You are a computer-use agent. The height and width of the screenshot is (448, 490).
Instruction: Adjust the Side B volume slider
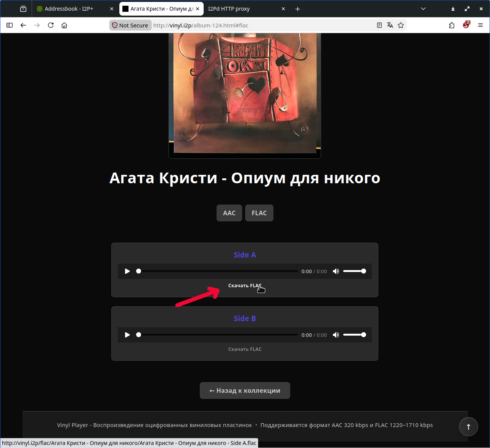[355, 335]
